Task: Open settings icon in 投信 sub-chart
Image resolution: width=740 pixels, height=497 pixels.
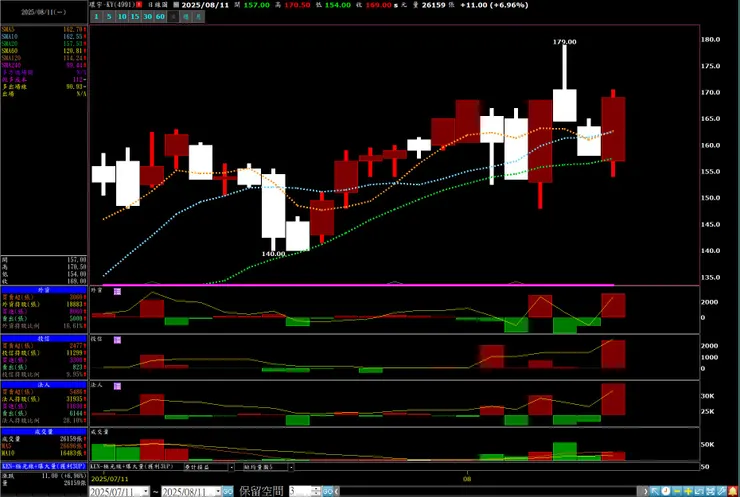Action: [118, 340]
